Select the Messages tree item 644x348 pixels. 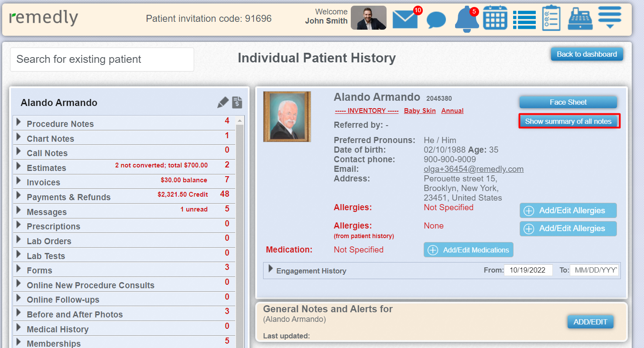click(x=47, y=212)
